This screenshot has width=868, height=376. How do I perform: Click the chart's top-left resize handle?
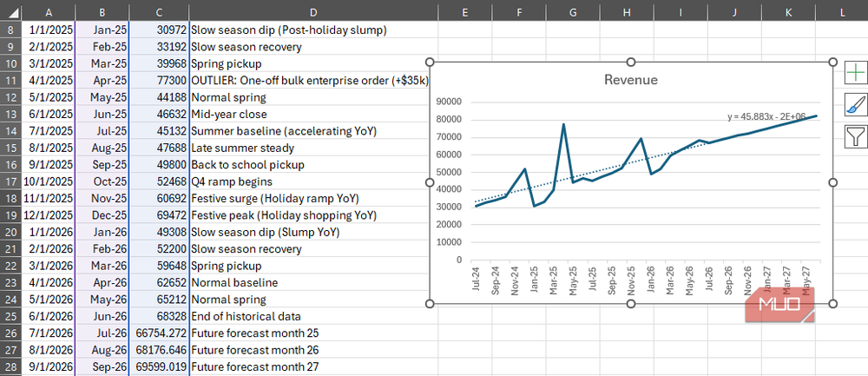point(431,62)
